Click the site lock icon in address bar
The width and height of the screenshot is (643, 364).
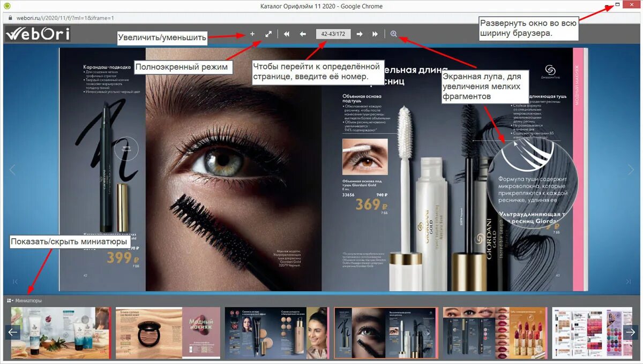[10, 18]
